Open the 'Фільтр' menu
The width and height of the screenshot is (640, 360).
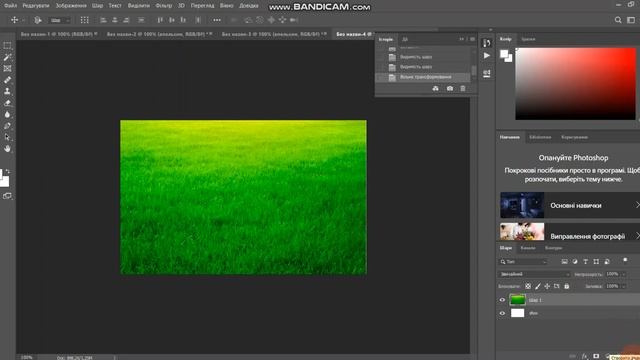click(x=164, y=6)
